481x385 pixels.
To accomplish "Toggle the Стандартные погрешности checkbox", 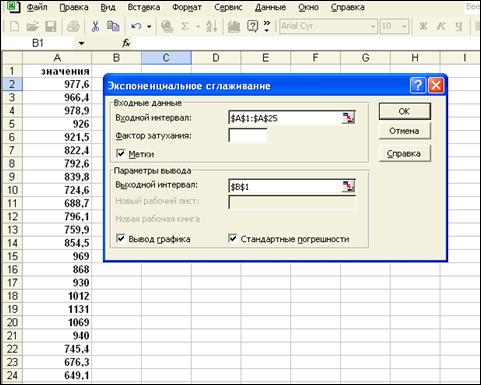I will (233, 239).
